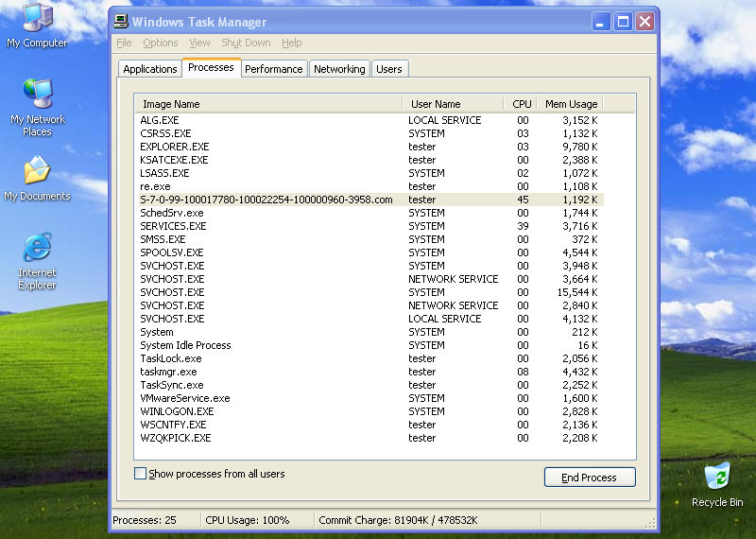The width and height of the screenshot is (756, 539).
Task: Switch to the Users tab
Action: [389, 69]
